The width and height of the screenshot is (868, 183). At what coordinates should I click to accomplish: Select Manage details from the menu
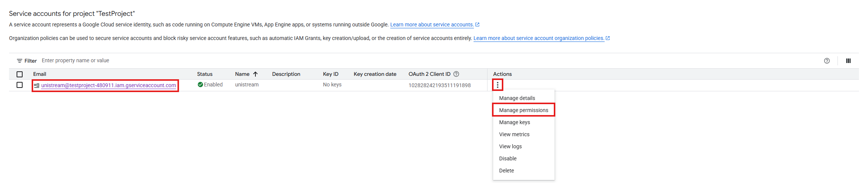coord(517,98)
